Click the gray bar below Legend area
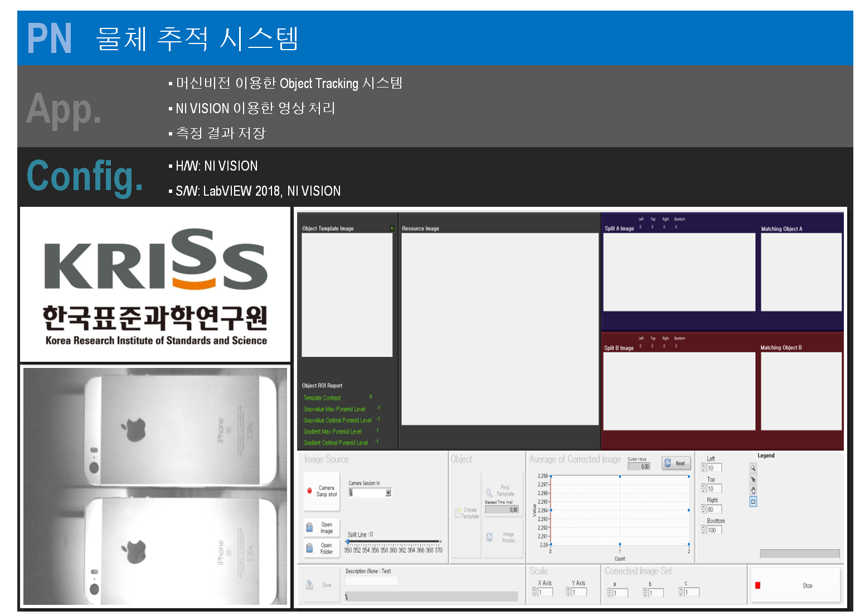Viewport: 855px width, 616px height. (800, 554)
